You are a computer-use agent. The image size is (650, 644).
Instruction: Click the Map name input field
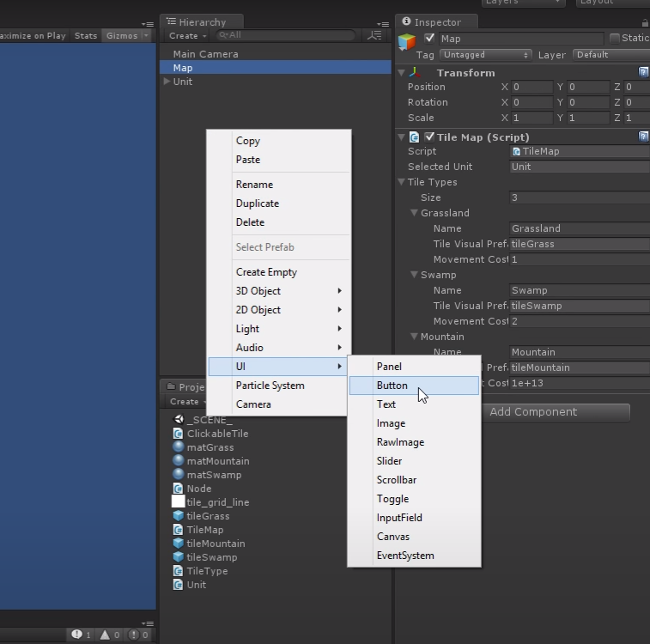[x=521, y=39]
